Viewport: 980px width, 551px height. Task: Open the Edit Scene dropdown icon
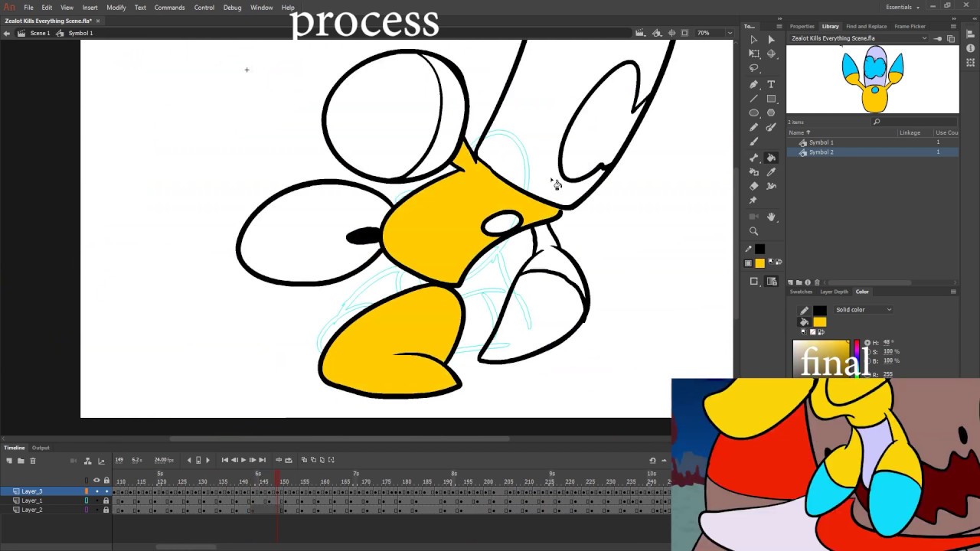(640, 33)
